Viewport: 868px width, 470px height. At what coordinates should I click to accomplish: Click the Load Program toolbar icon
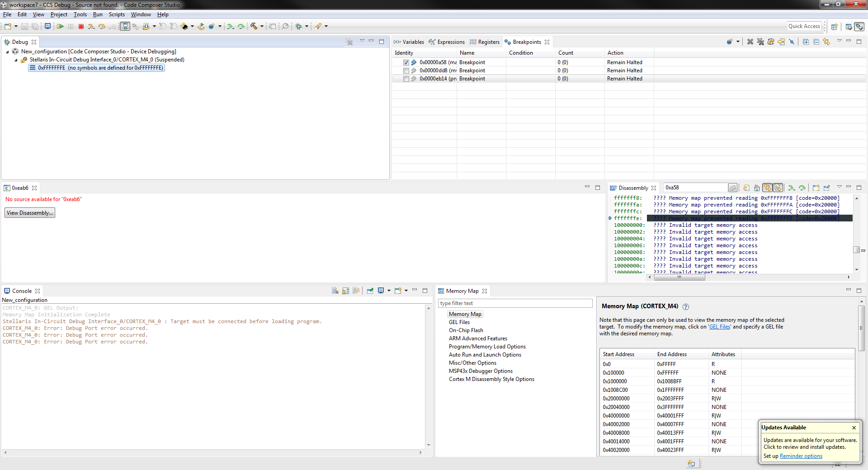(x=146, y=27)
